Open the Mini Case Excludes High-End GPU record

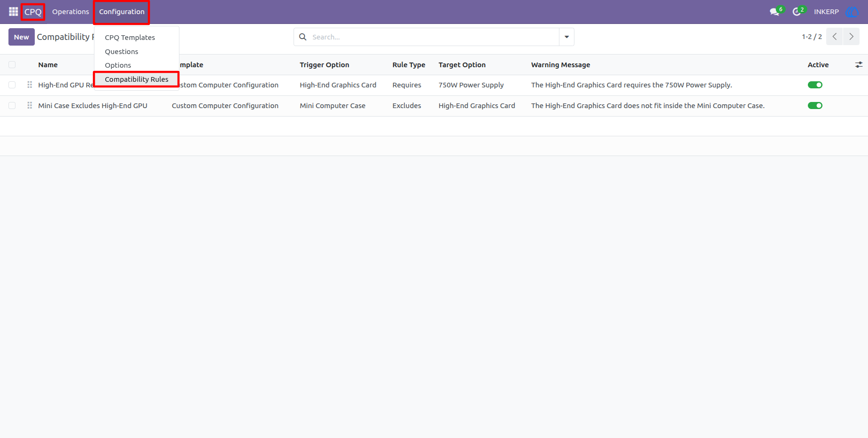pos(93,106)
